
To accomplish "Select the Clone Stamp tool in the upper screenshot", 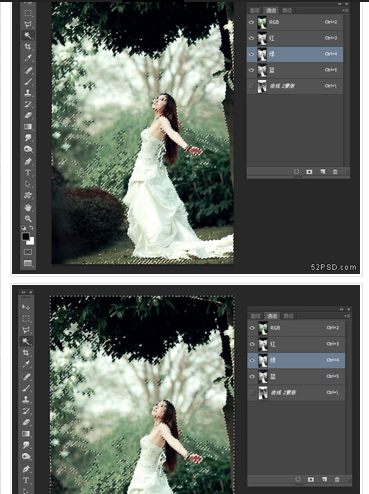I will [28, 93].
